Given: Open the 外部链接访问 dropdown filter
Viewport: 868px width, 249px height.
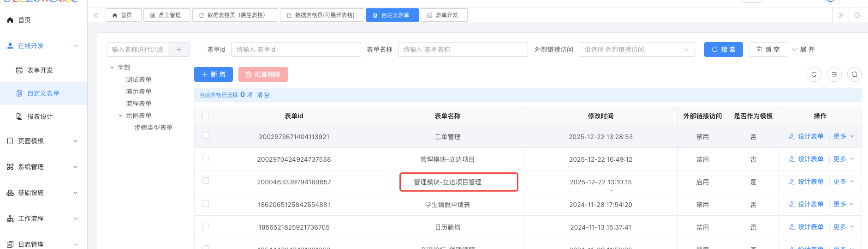Looking at the screenshot, I should tap(636, 49).
